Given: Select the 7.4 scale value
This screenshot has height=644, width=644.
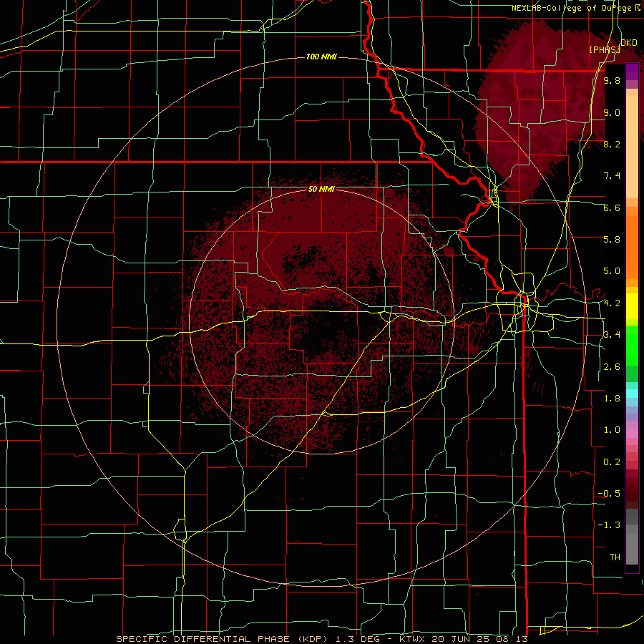Looking at the screenshot, I should [612, 176].
